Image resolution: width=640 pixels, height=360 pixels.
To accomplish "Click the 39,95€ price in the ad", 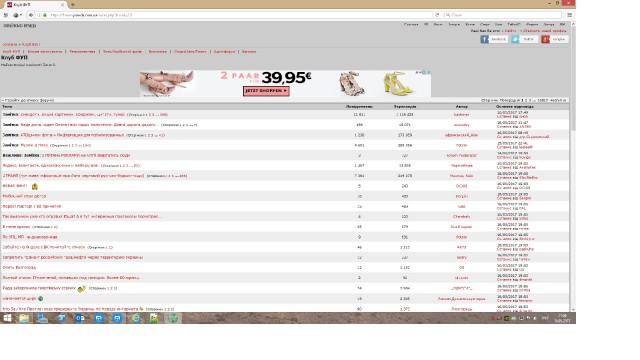I will 287,77.
